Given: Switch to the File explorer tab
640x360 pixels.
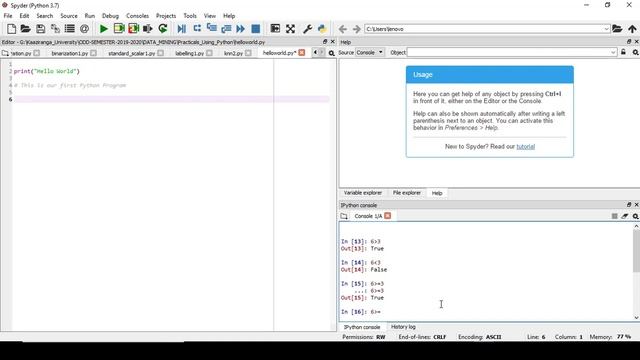Looking at the screenshot, I should (x=407, y=193).
